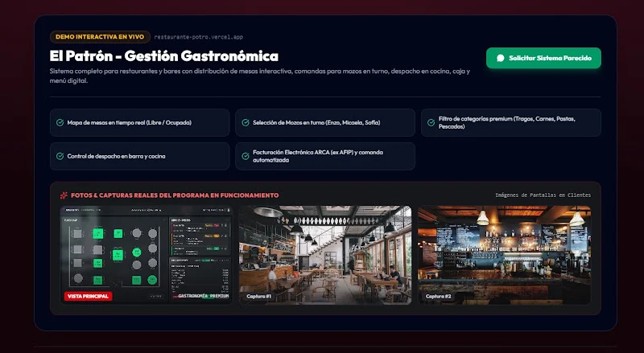The width and height of the screenshot is (644, 353).
Task: Click the El Patrón - Gestión Gastronómica title
Action: [x=164, y=55]
